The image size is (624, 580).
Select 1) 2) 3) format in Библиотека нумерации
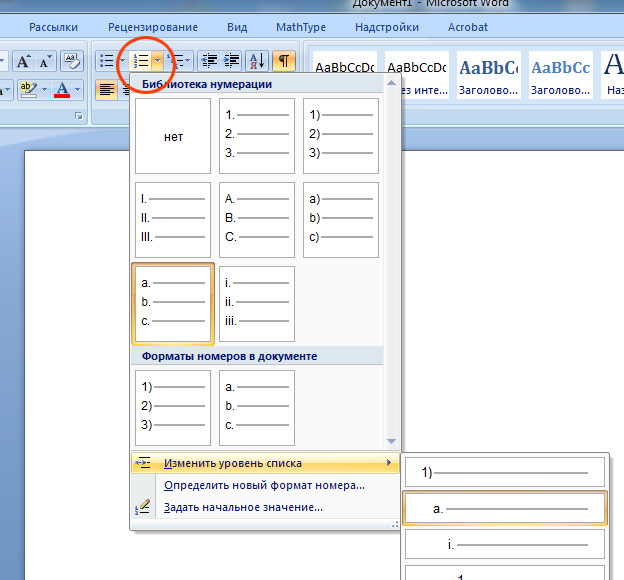click(x=341, y=136)
